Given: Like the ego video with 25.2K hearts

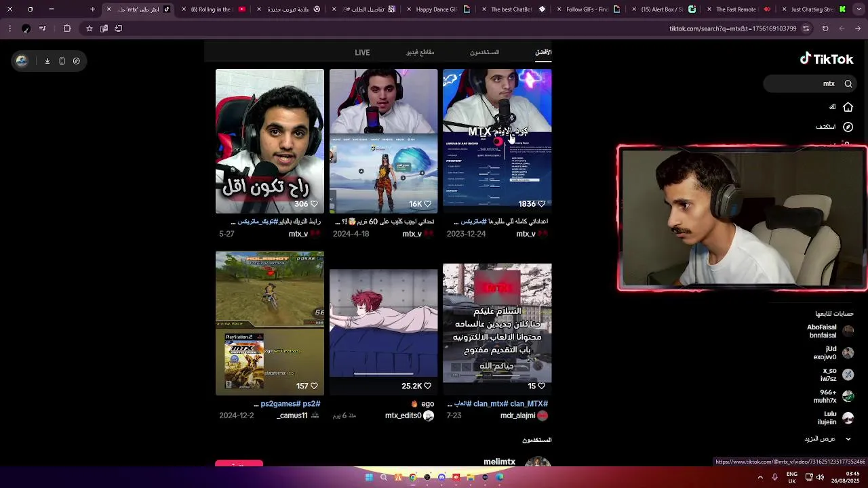Looking at the screenshot, I should (427, 386).
